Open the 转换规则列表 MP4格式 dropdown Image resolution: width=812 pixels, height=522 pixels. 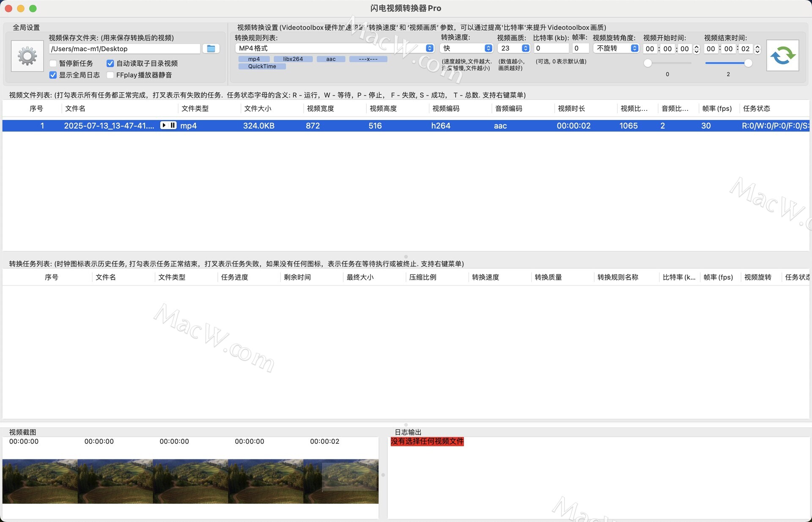335,48
